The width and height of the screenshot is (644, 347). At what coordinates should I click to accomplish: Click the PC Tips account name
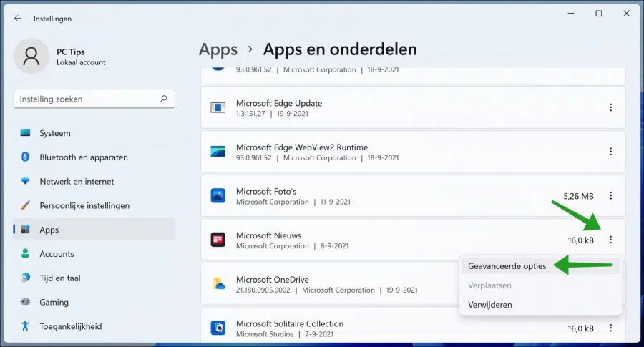pyautogui.click(x=71, y=52)
